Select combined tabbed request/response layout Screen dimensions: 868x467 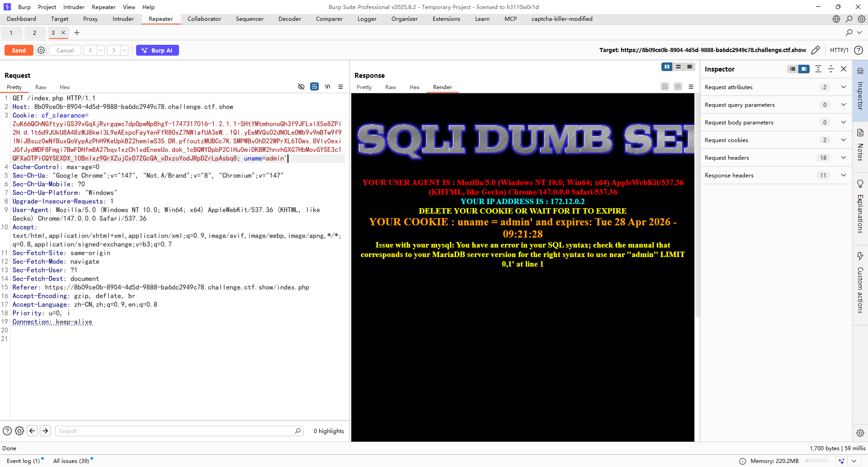689,67
